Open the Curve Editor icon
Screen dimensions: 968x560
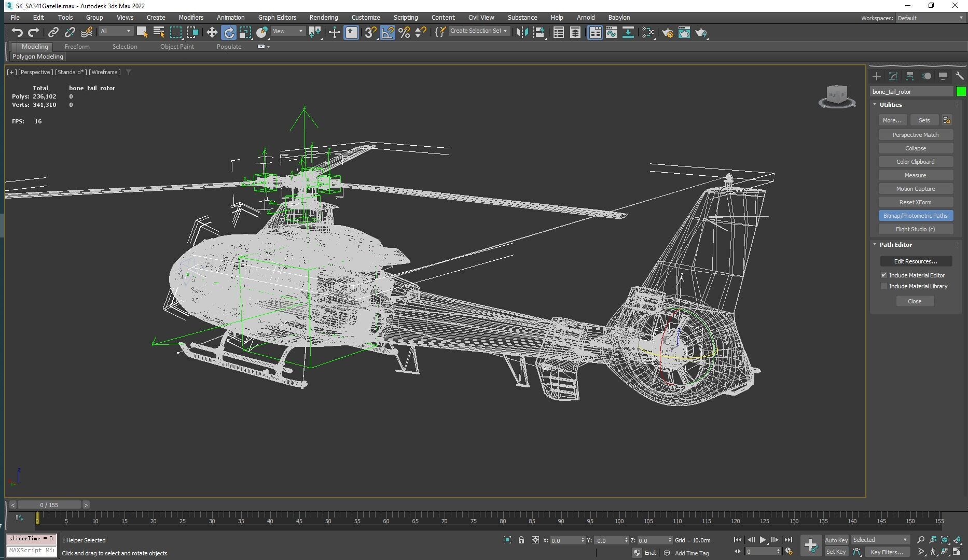(x=611, y=32)
